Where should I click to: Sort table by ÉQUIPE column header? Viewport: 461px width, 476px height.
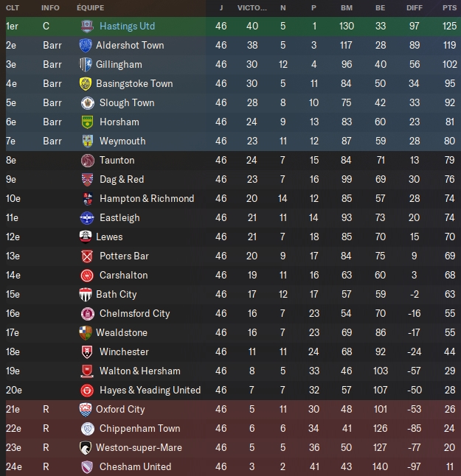90,7
